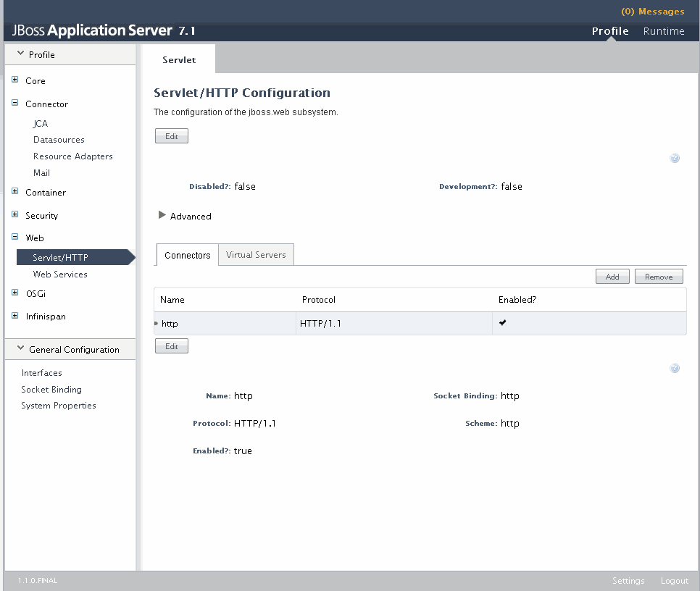Collapse the General Configuration section

point(20,348)
